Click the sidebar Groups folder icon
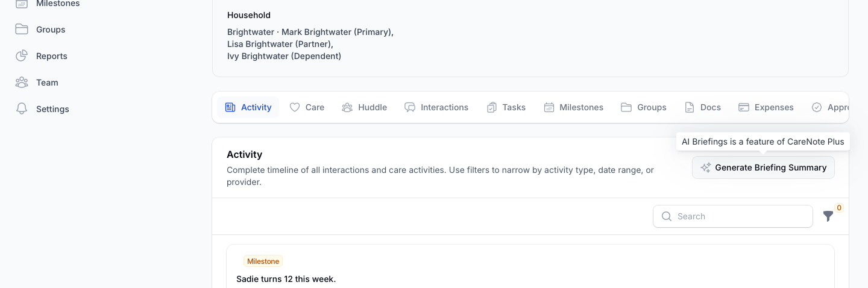 click(x=22, y=30)
